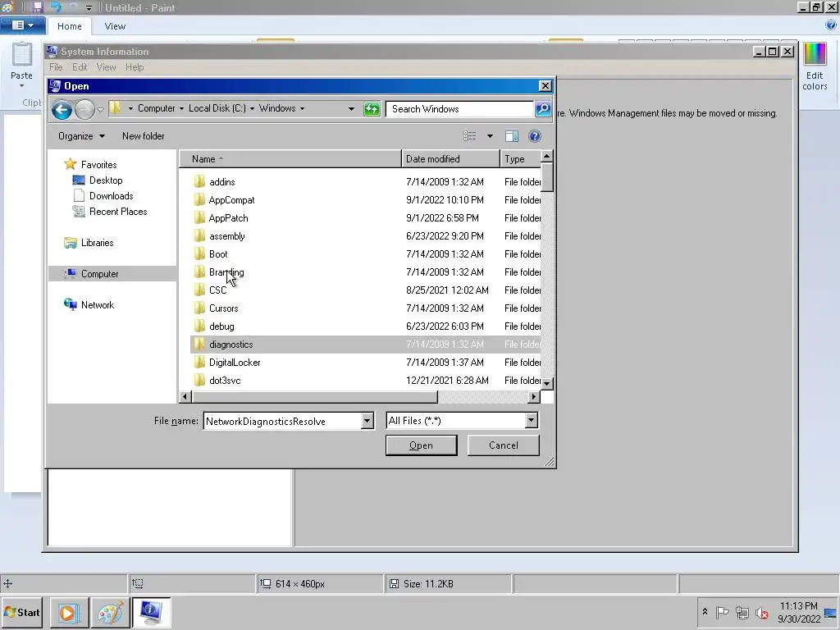Click the Forward arrow in Open dialog
The image size is (840, 630).
pos(84,110)
